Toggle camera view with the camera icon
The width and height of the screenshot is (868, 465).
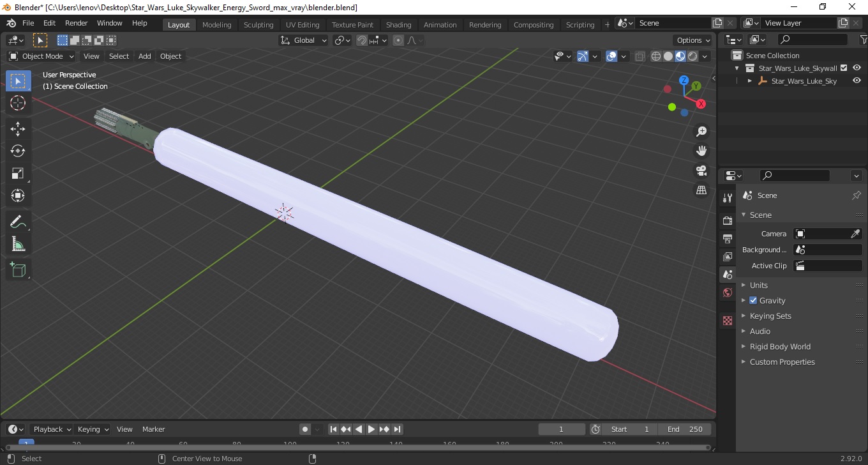701,171
